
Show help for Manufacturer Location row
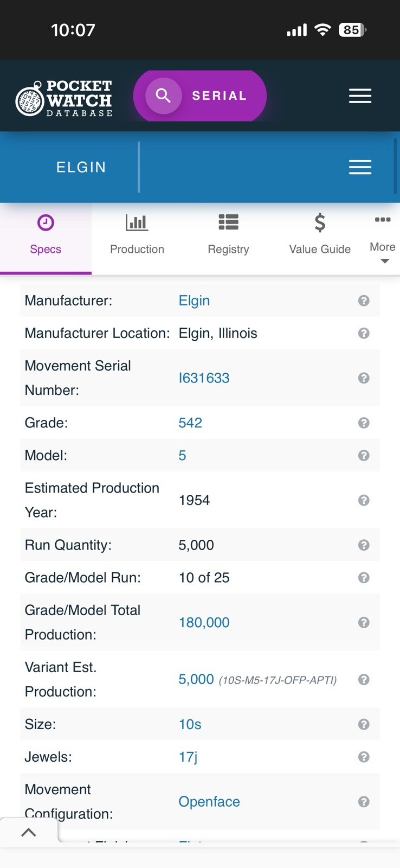pos(364,333)
